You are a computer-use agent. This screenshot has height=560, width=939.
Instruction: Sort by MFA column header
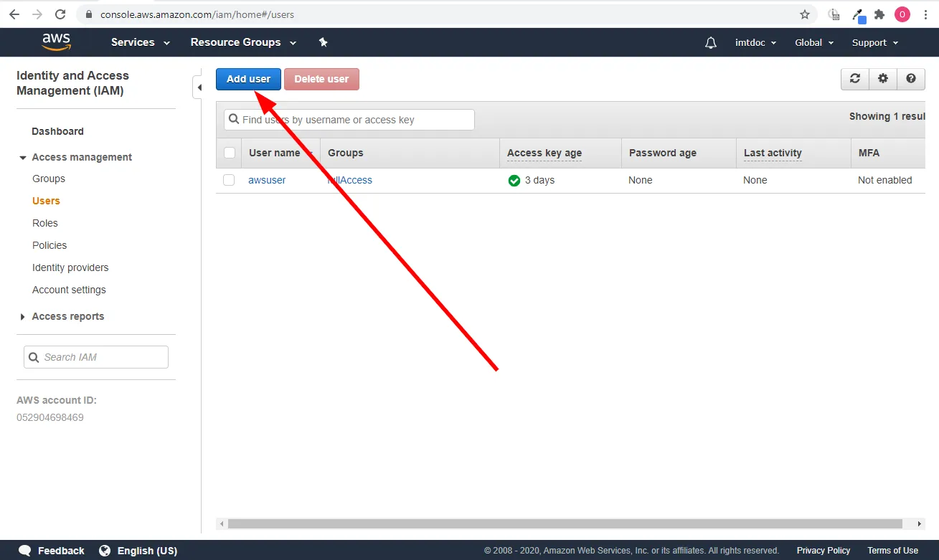point(869,153)
